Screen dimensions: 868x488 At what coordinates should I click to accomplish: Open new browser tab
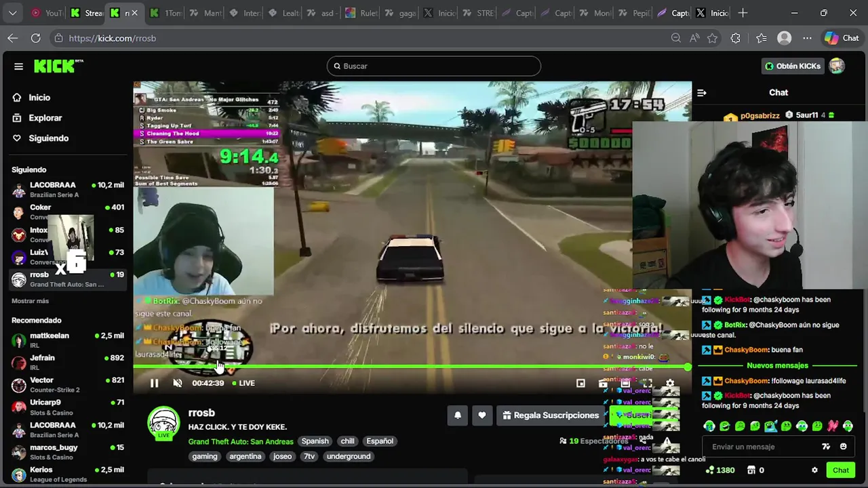tap(743, 13)
